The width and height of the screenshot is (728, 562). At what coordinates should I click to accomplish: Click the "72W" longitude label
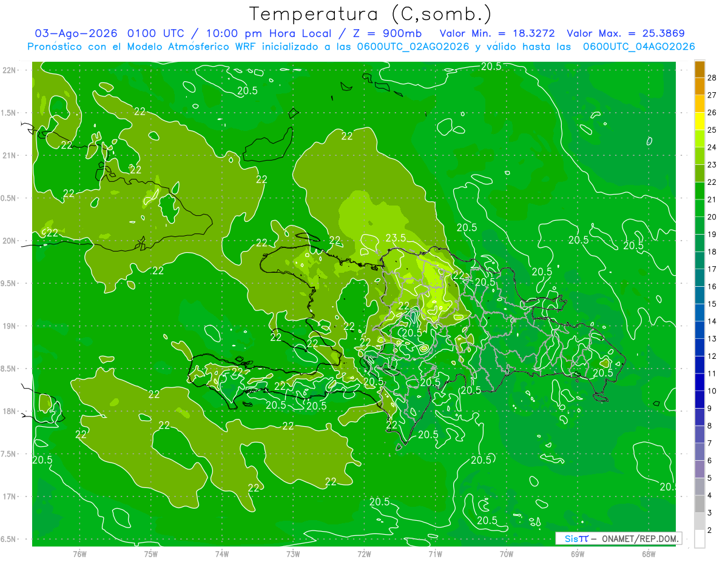(364, 554)
